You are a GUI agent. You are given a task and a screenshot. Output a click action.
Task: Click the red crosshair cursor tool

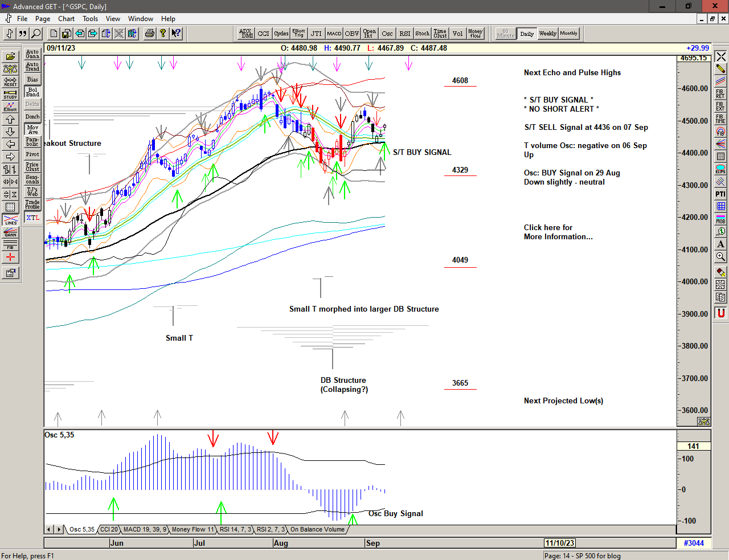click(x=10, y=257)
